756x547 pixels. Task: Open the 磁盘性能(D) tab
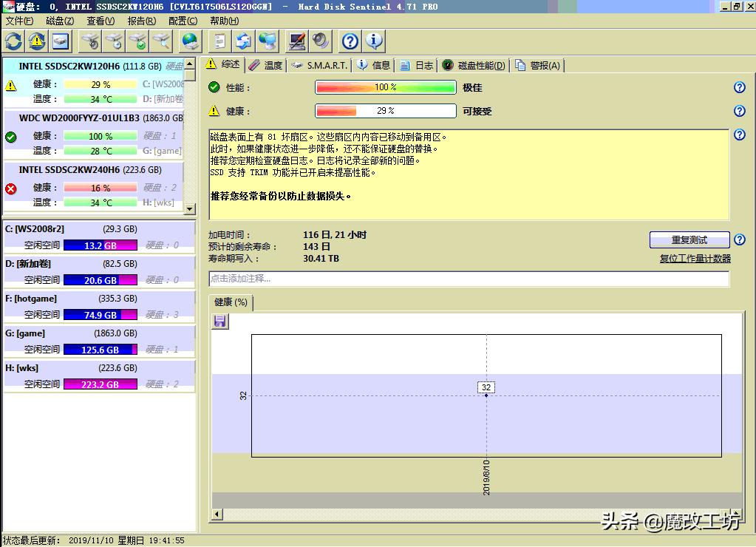tap(475, 65)
